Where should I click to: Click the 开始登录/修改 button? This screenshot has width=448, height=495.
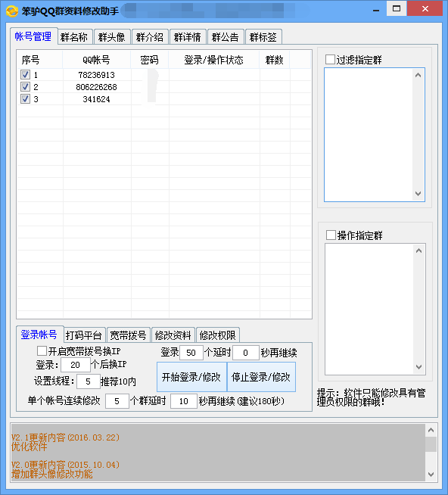click(191, 377)
